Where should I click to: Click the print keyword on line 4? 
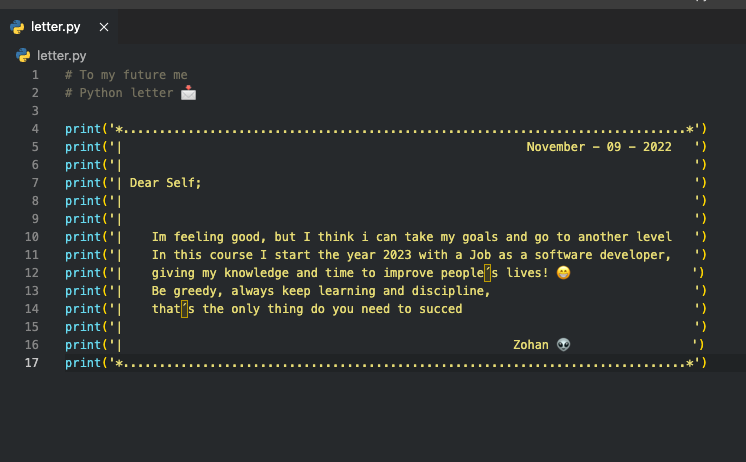[83, 129]
